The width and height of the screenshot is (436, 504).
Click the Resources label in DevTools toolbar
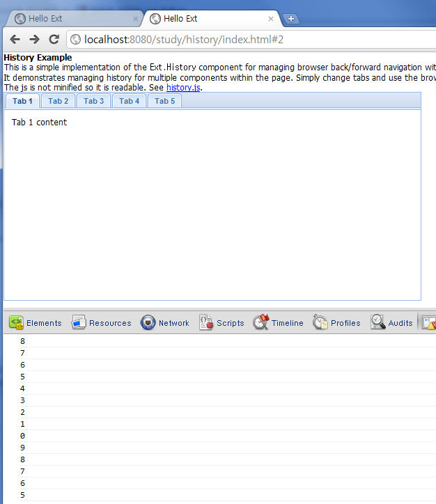110,323
